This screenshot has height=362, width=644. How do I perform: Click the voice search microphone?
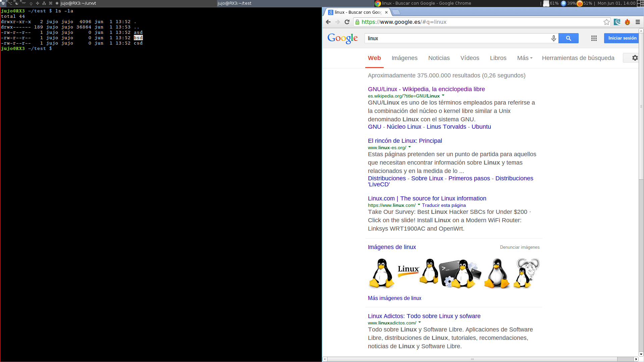[553, 38]
